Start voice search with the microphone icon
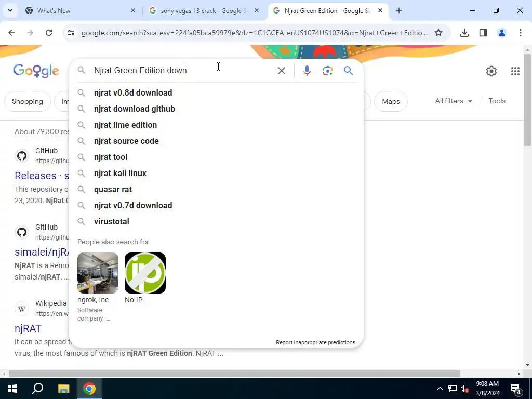 coord(307,71)
